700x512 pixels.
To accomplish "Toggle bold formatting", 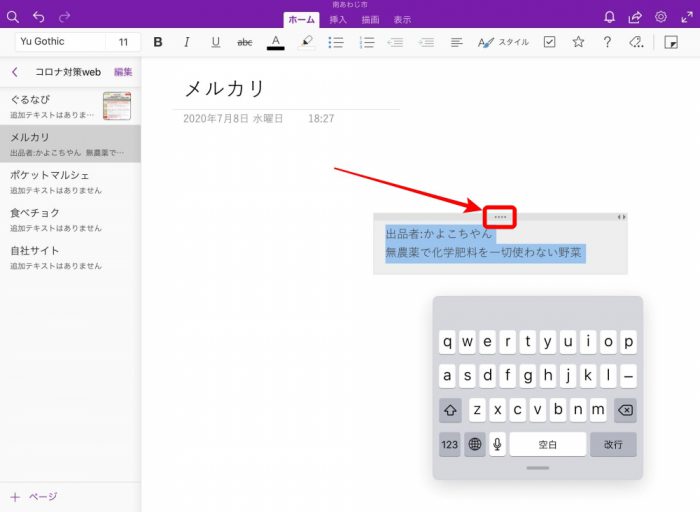I will pos(158,42).
